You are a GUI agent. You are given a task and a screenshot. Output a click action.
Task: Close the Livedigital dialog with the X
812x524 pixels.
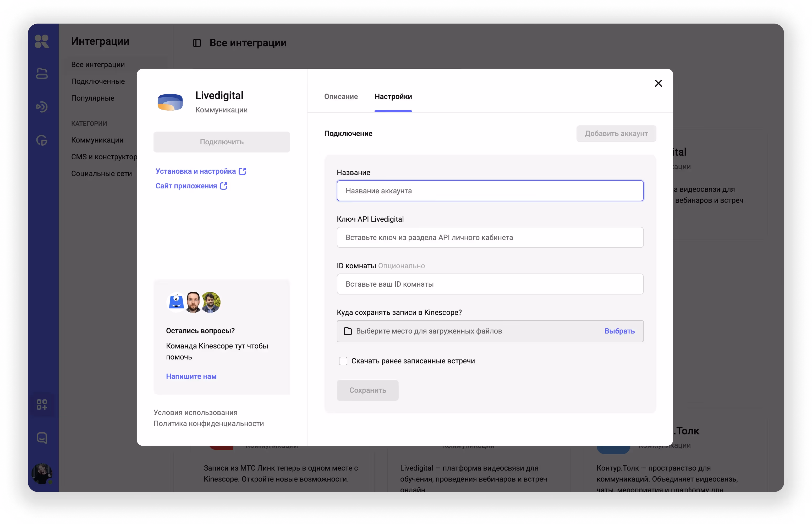pyautogui.click(x=658, y=83)
